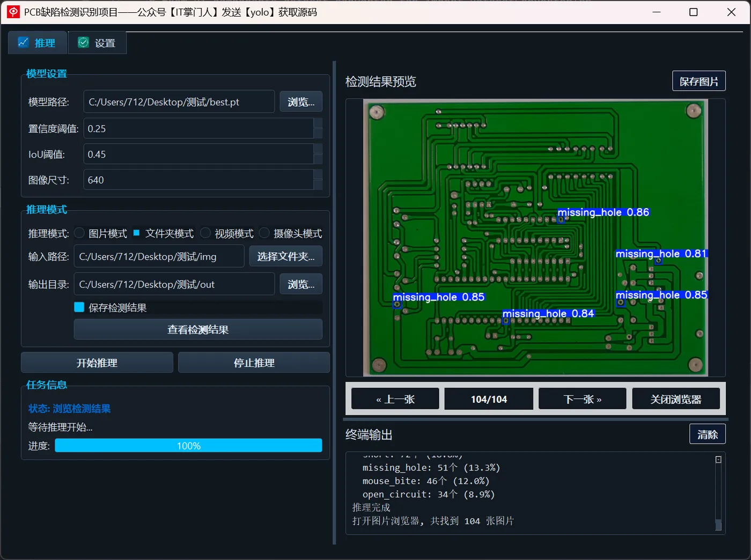Click the 100% progress bar
Viewport: 751px width, 560px height.
pos(188,445)
